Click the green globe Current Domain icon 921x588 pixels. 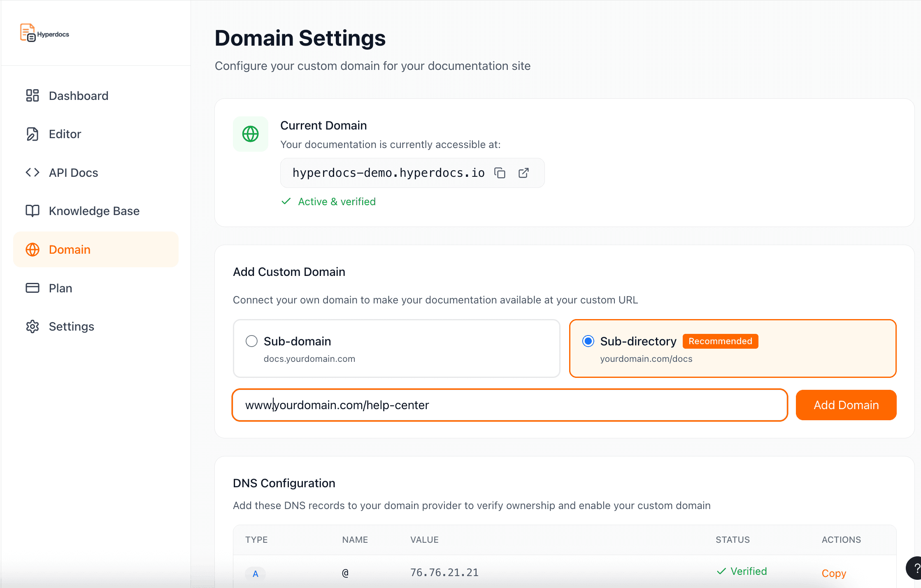250,134
